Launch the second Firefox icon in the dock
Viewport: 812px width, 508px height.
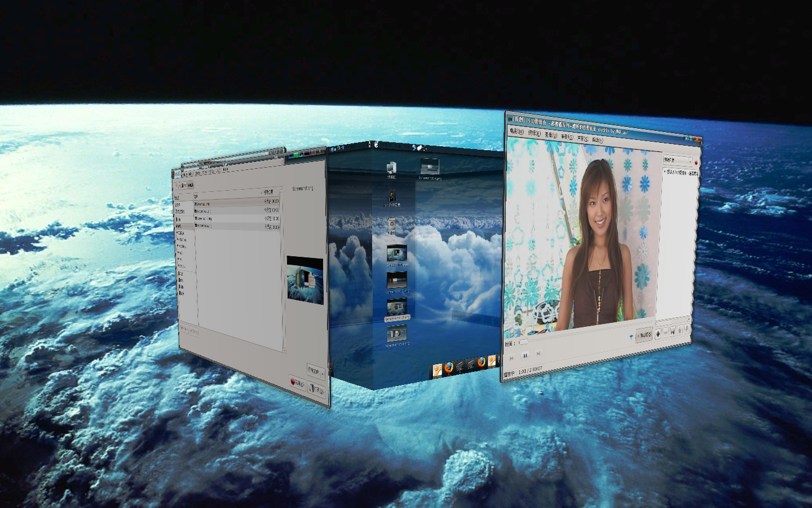point(481,362)
